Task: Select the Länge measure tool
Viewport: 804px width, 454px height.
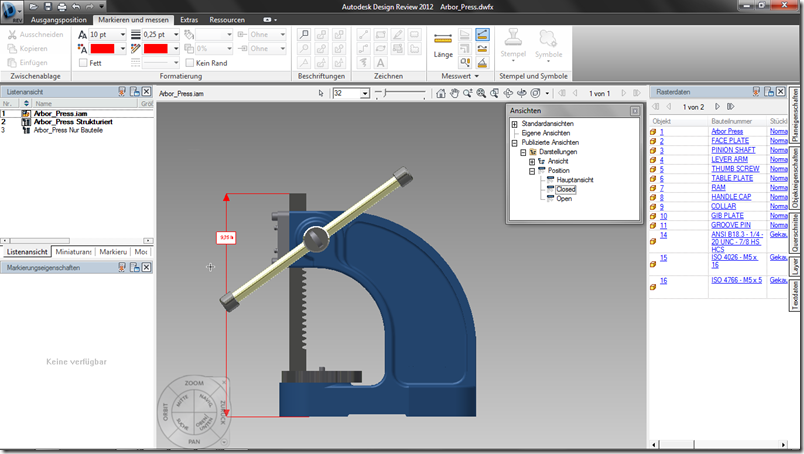Action: click(x=443, y=45)
